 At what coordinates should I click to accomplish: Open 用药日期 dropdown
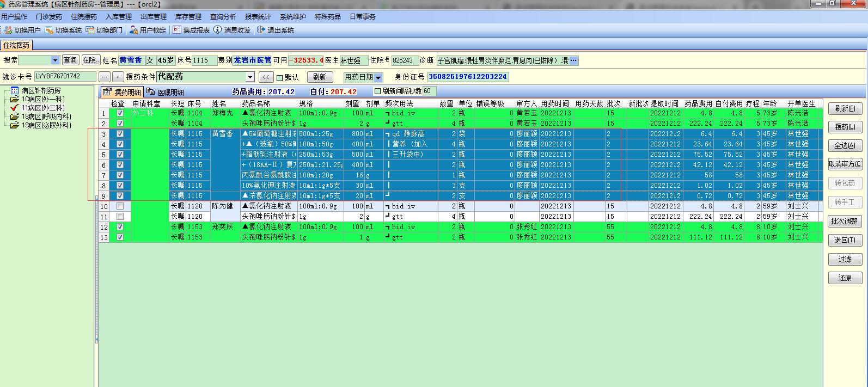point(378,77)
